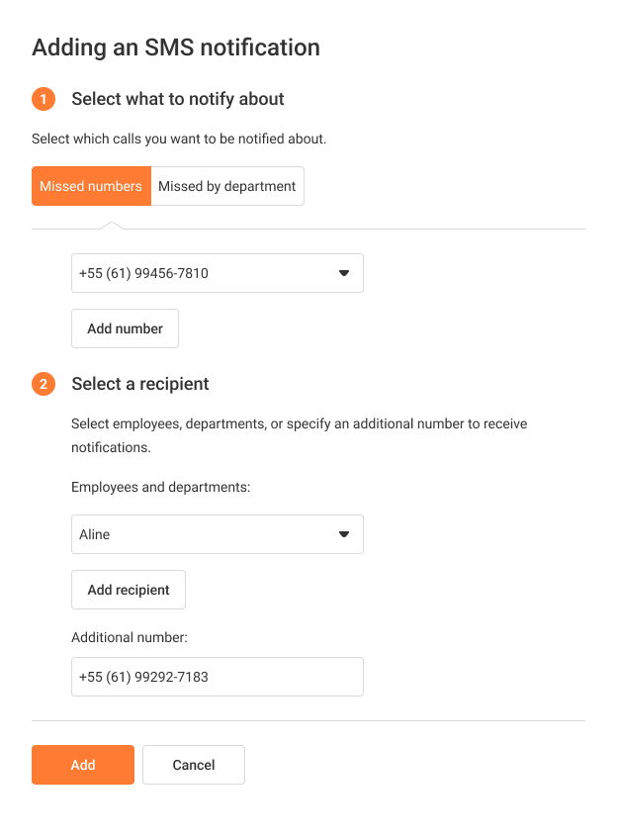The image size is (617, 840).
Task: Switch to the Missed by department tab
Action: point(227,186)
